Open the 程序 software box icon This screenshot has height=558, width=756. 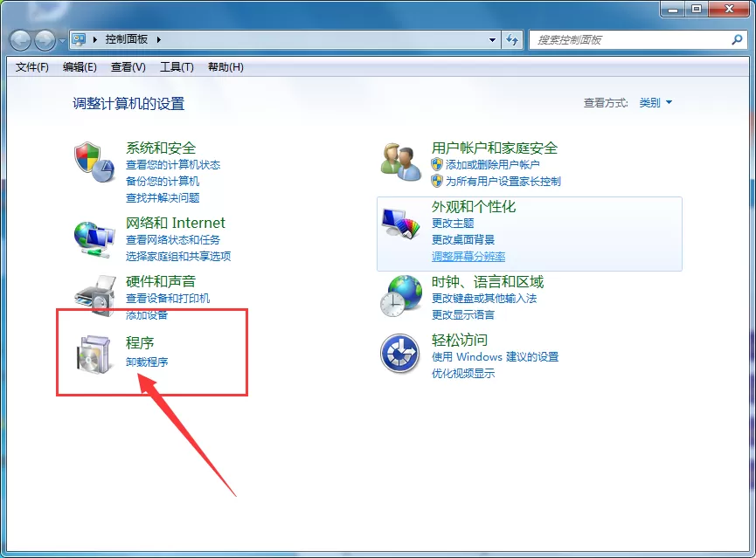click(95, 355)
